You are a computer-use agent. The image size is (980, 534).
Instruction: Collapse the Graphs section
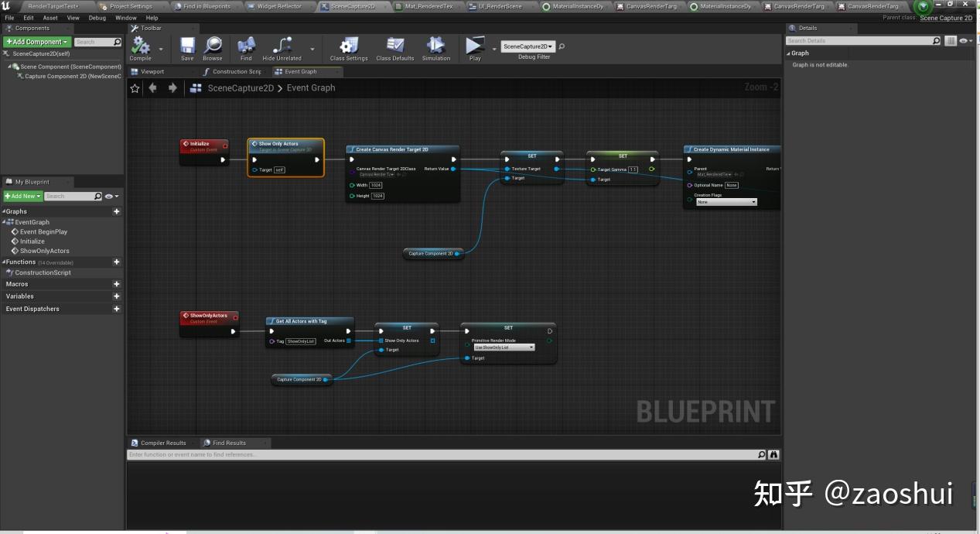click(x=4, y=211)
